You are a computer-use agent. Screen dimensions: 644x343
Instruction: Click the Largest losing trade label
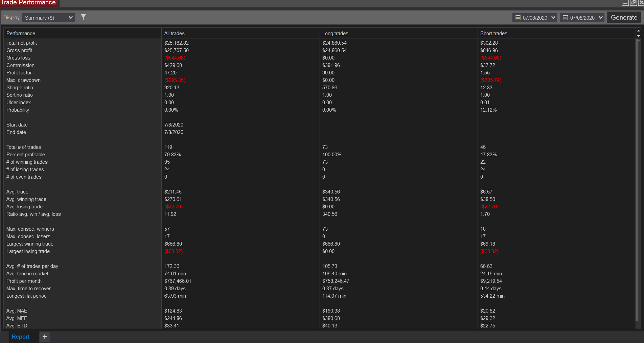coord(28,251)
